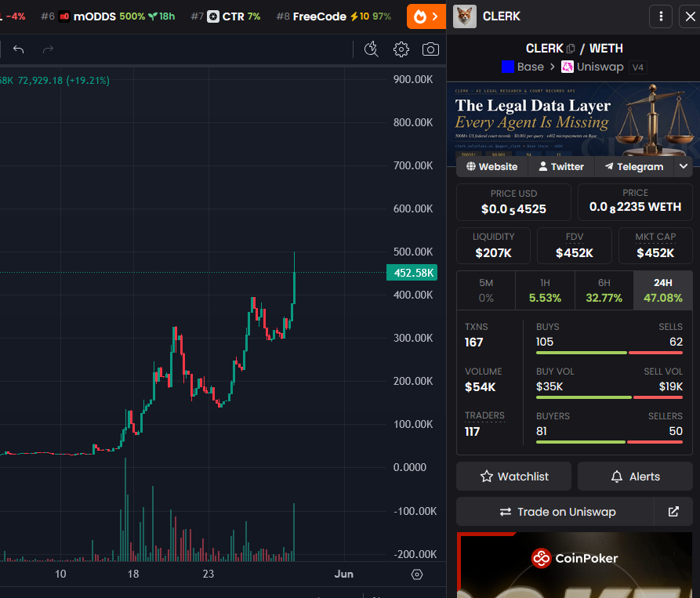Click the PRICE USD value box

pyautogui.click(x=513, y=202)
